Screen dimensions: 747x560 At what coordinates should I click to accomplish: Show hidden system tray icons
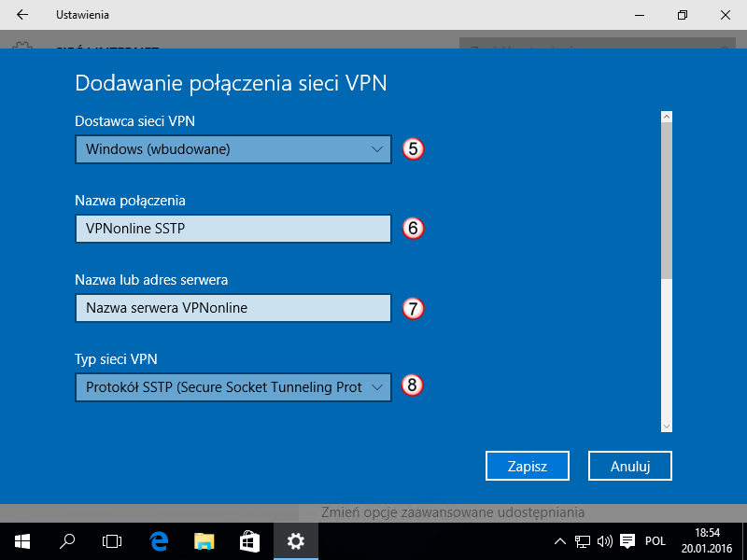[x=560, y=541]
